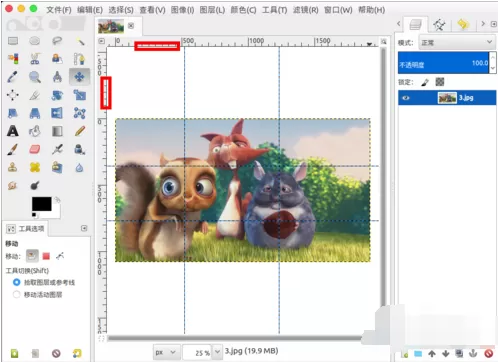
Task: Select the Crop tool
Action: click(35, 96)
